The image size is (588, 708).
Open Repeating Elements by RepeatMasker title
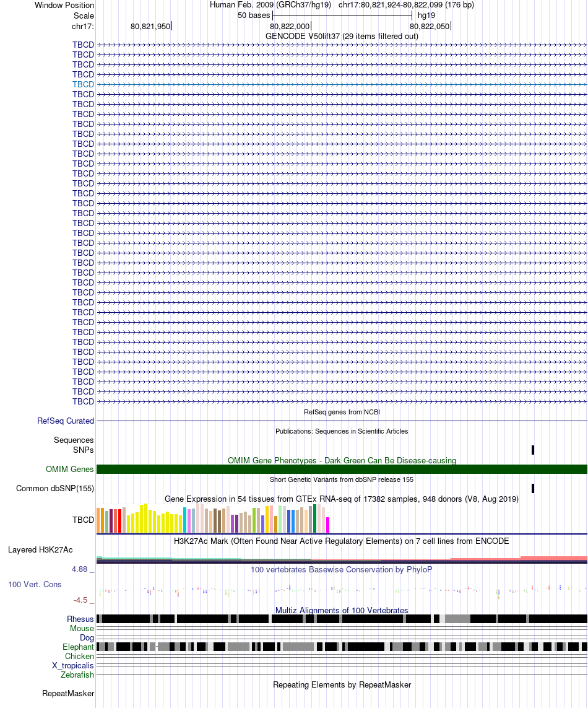pos(342,685)
